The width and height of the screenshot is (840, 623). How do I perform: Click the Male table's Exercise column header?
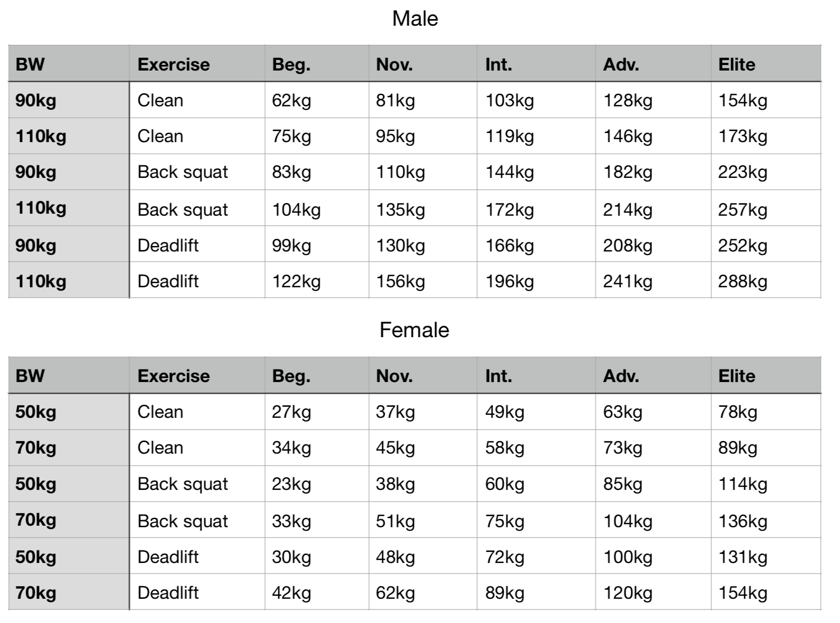[197, 64]
